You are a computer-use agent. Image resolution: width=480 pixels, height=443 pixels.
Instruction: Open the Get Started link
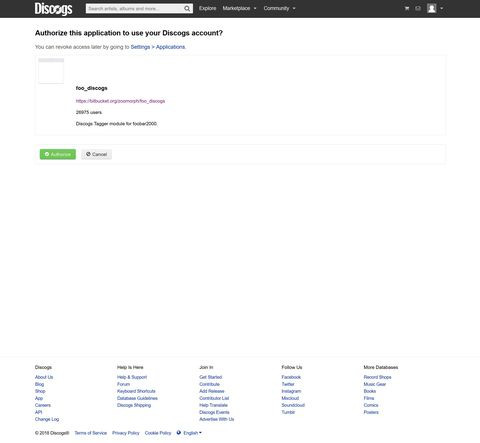tap(211, 377)
